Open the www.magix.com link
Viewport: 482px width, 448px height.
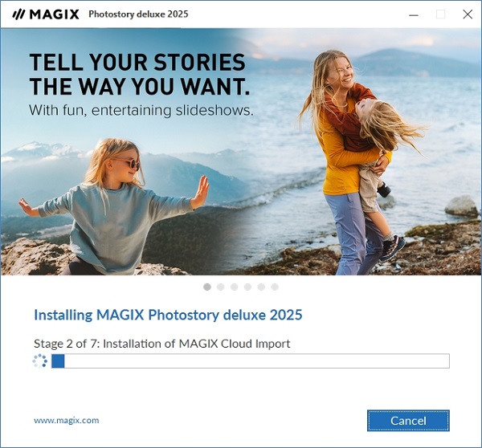67,420
